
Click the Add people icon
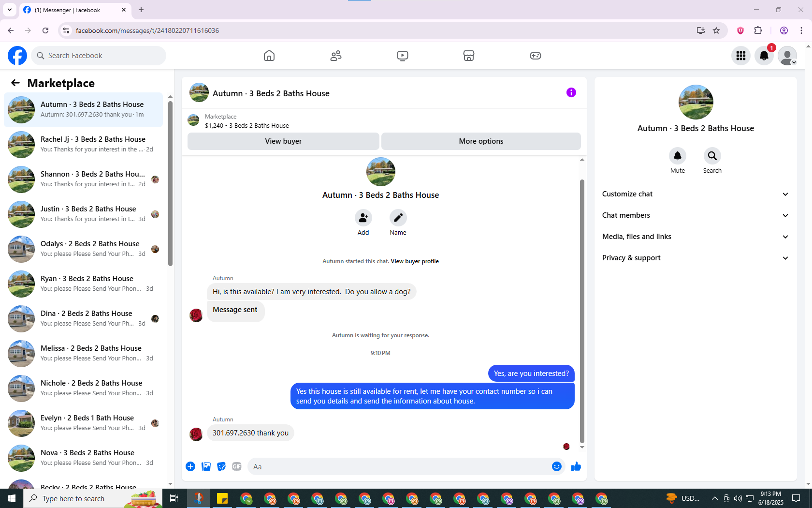(x=363, y=218)
